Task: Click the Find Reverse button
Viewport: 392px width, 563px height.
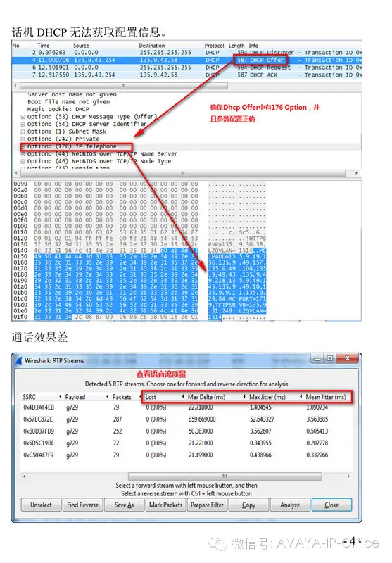Action: 82,505
